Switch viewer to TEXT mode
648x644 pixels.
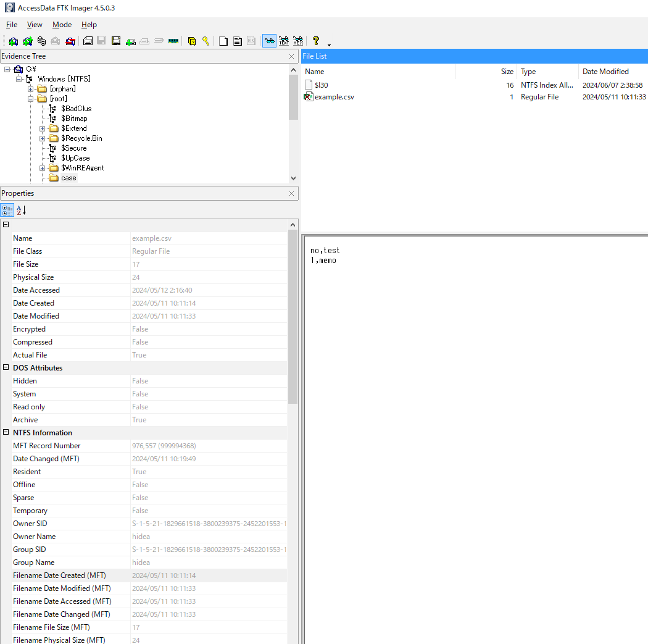click(284, 41)
